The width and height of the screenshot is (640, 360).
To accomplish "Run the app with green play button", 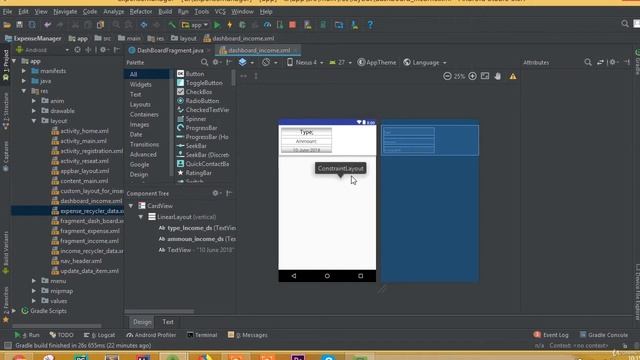I will (x=217, y=25).
